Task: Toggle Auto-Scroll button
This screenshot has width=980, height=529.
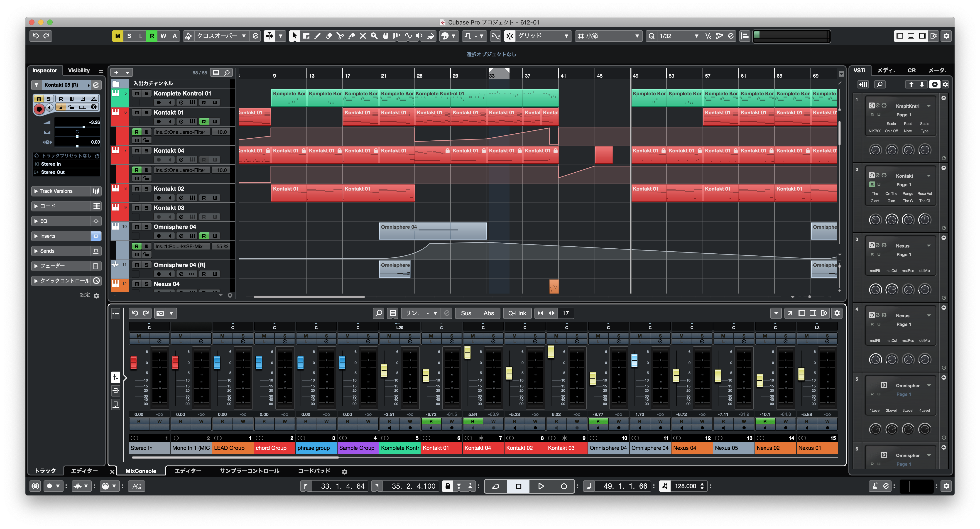Action: 269,36
